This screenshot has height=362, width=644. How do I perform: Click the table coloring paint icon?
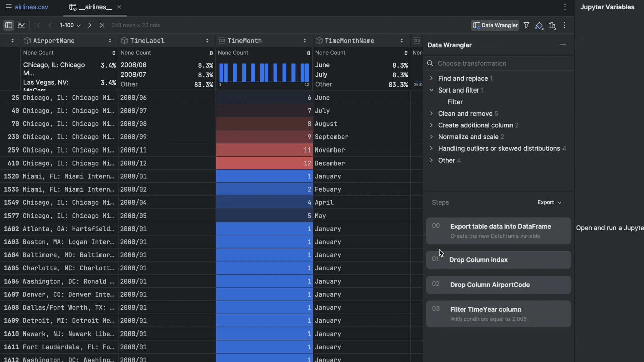point(539,26)
